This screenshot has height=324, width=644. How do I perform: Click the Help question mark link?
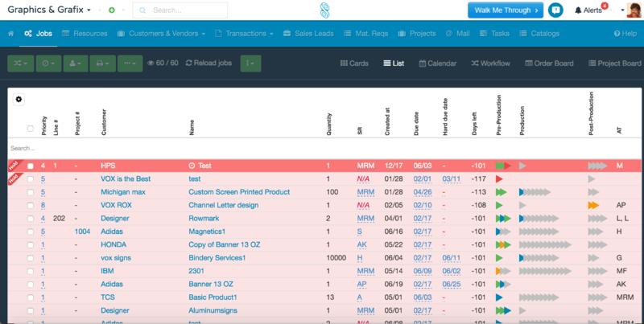click(625, 34)
